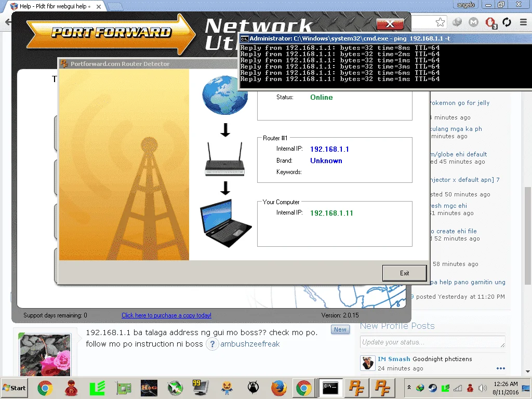
Task: Open the 99 monitor taskbar icon
Action: tap(201, 388)
